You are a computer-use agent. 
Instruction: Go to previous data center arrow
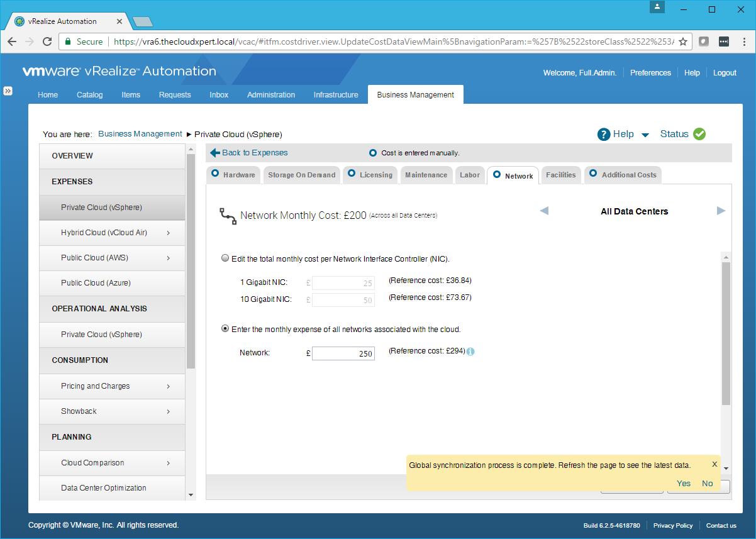click(x=544, y=211)
